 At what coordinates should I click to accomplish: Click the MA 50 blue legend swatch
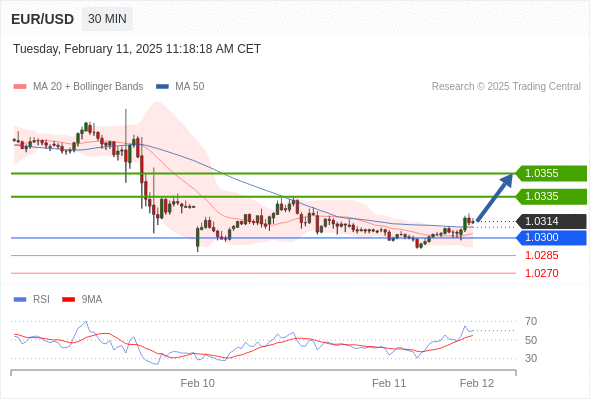click(x=162, y=87)
